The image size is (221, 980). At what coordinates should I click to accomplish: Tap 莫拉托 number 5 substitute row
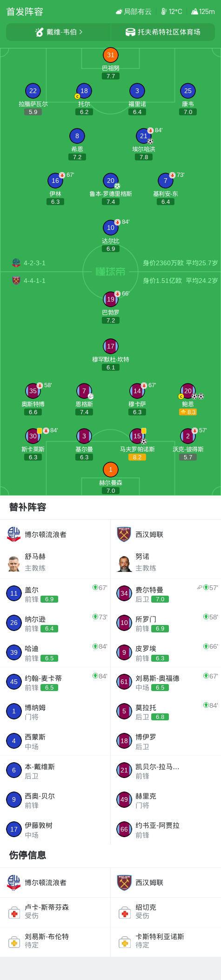click(166, 711)
